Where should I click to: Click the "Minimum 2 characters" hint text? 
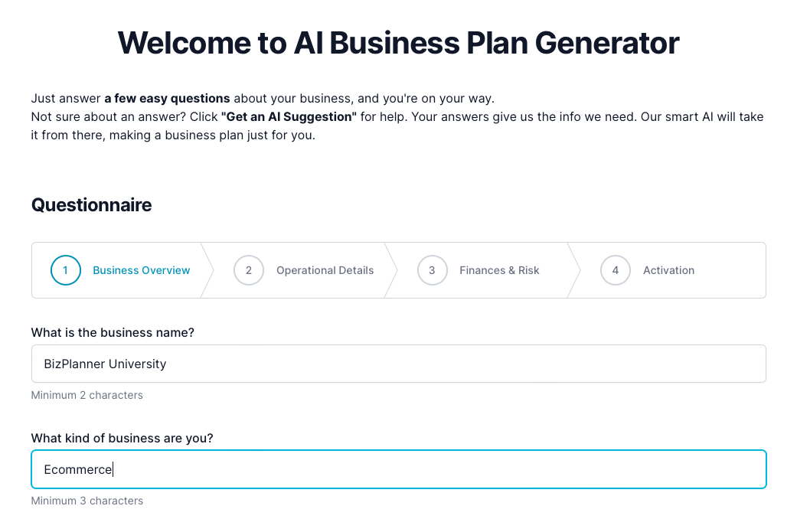coord(87,396)
